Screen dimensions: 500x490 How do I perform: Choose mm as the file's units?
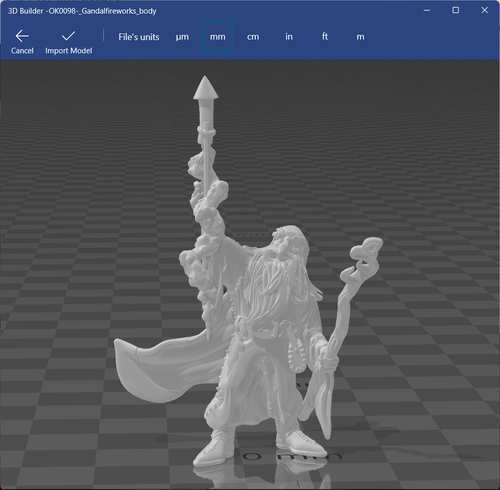[x=218, y=36]
